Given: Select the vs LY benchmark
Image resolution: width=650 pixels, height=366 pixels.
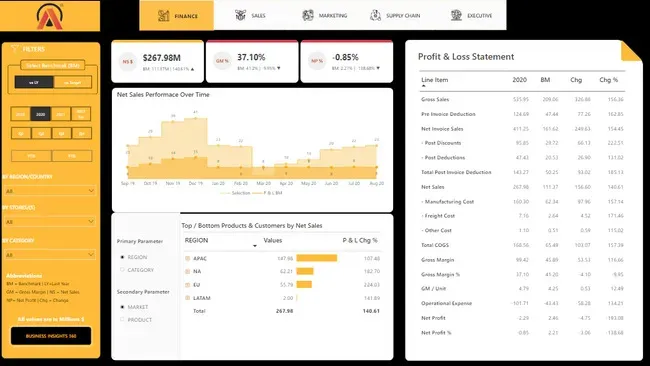Looking at the screenshot, I should tap(34, 82).
